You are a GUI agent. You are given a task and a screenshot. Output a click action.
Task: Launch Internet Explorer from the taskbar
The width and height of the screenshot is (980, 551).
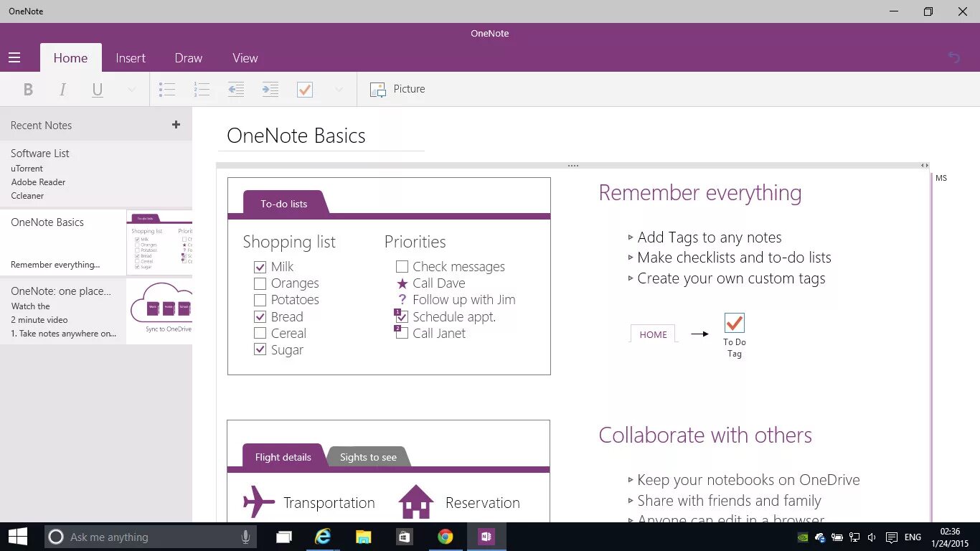click(x=324, y=537)
